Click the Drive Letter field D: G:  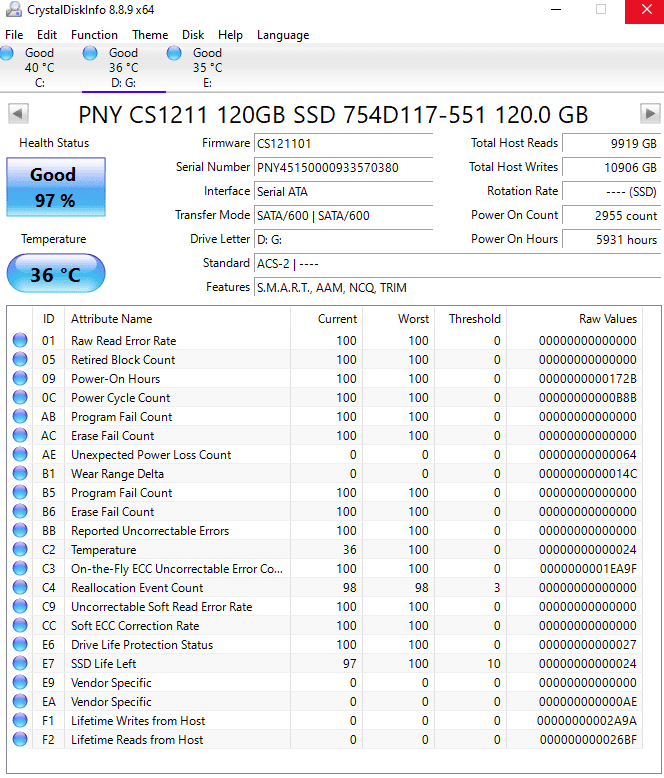click(343, 240)
